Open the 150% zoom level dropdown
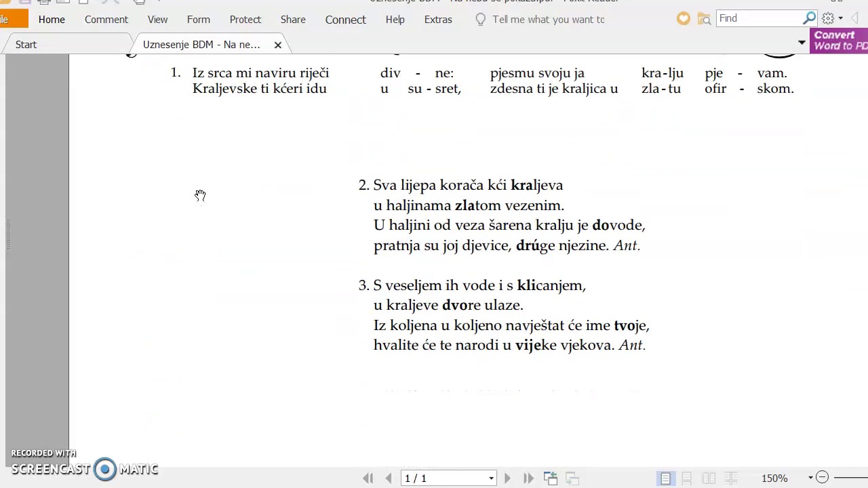Viewport: 868px width, 488px height. [810, 478]
